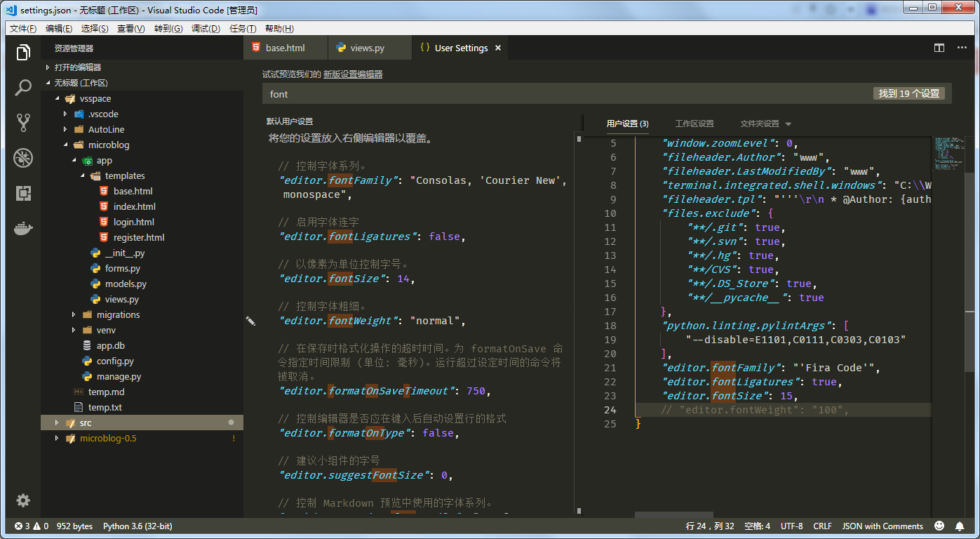
Task: Click the feedback smiley in status bar
Action: [939, 526]
